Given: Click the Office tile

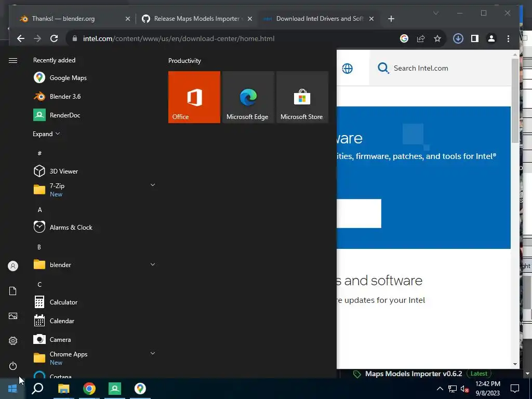Looking at the screenshot, I should click(194, 97).
